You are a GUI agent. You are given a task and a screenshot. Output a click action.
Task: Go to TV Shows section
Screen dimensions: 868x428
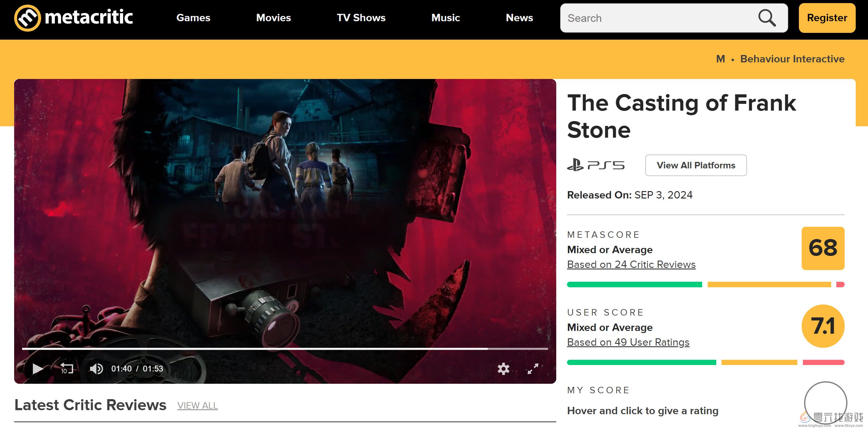[361, 18]
